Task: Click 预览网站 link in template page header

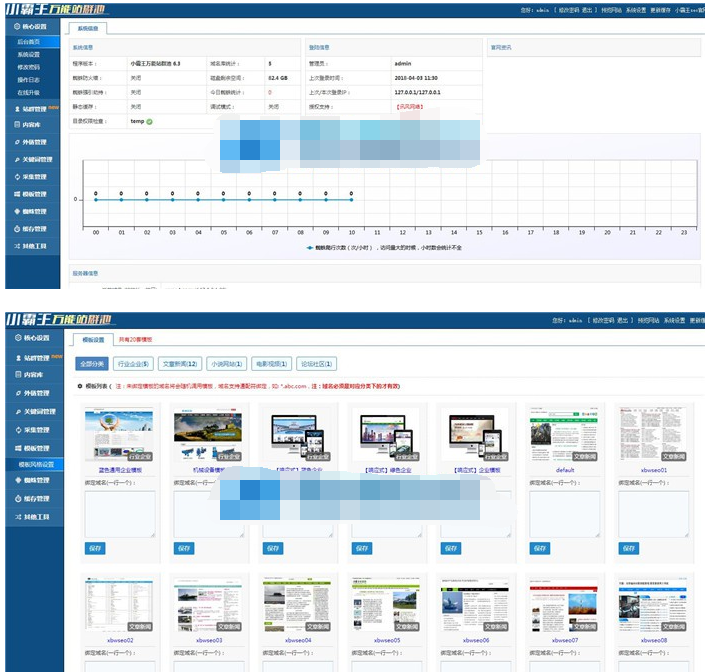Action: (x=648, y=320)
